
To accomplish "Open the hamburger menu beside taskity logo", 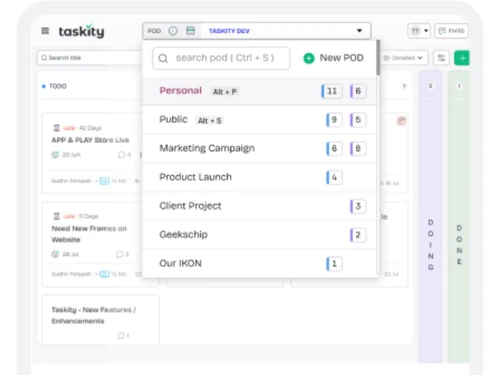I will (45, 31).
